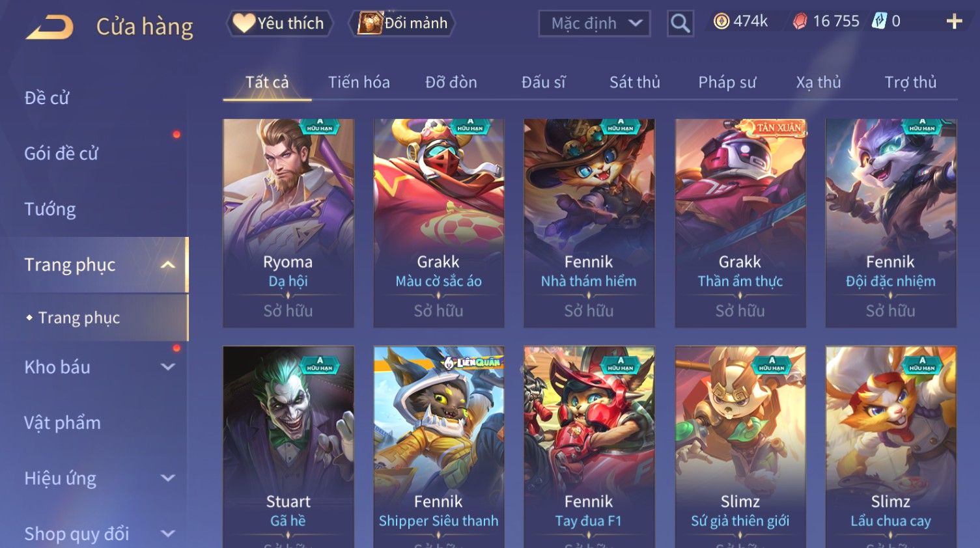Open the Stuart Gã hề skin card
The width and height of the screenshot is (980, 548).
(x=288, y=447)
